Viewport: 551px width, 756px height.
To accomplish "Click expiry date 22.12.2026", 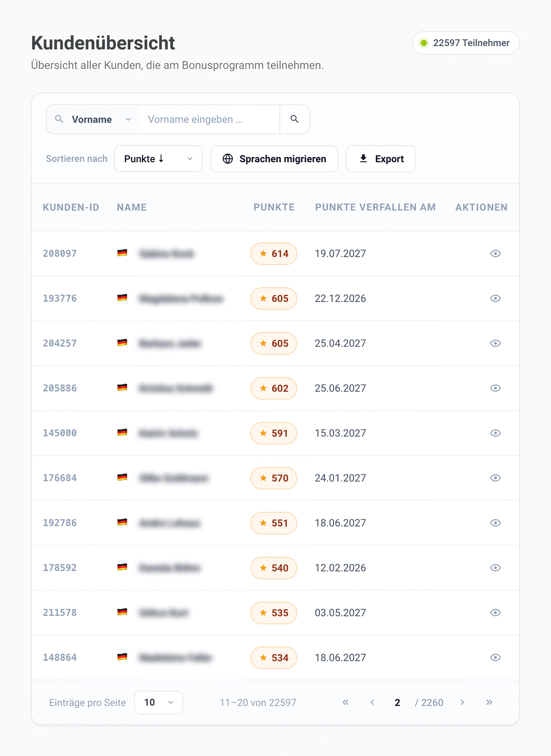I will [340, 298].
